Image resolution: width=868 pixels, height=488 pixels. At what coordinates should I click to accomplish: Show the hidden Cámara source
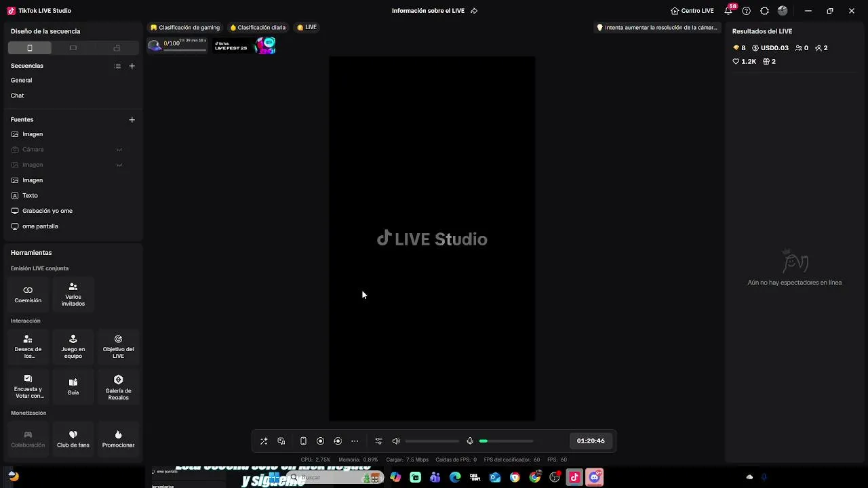point(119,149)
